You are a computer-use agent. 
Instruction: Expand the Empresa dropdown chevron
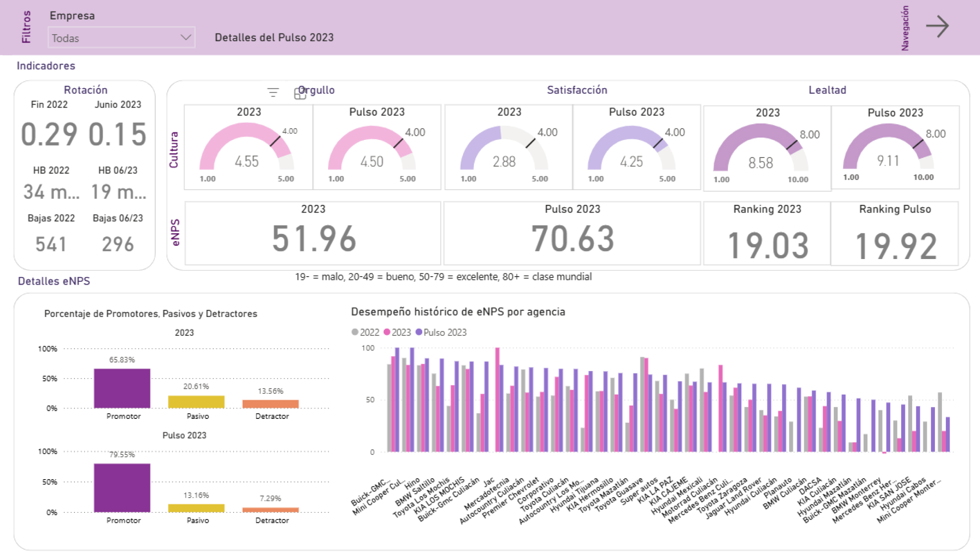pos(186,37)
